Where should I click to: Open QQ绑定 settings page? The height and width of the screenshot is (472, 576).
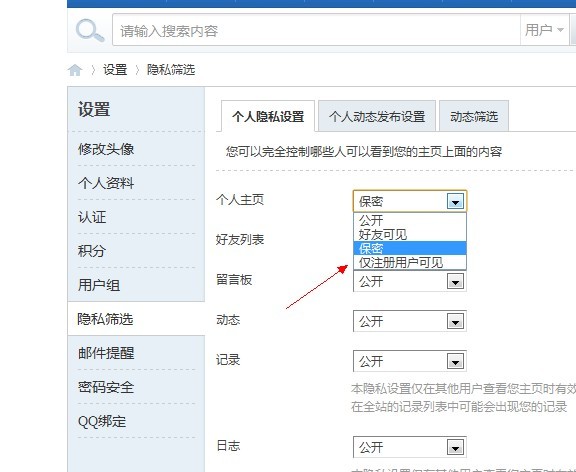click(x=102, y=421)
